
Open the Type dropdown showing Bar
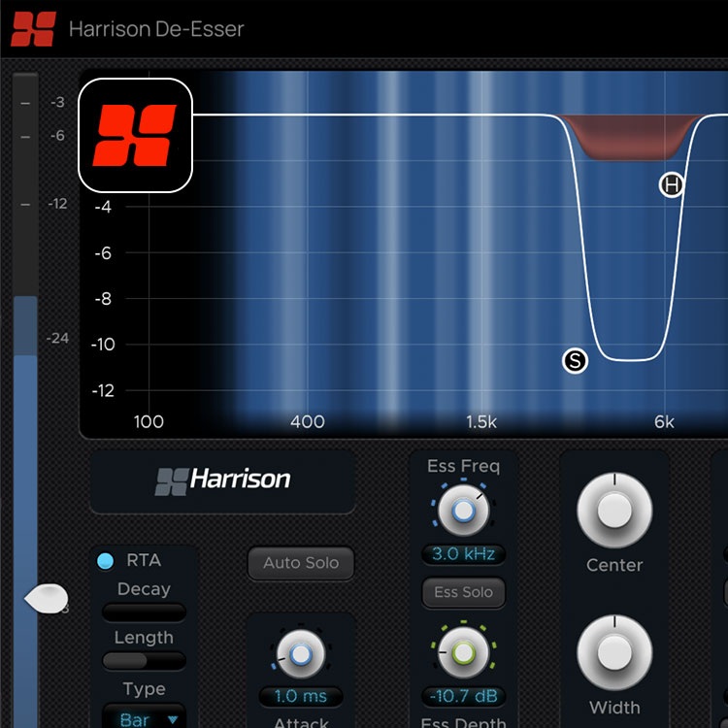click(144, 718)
